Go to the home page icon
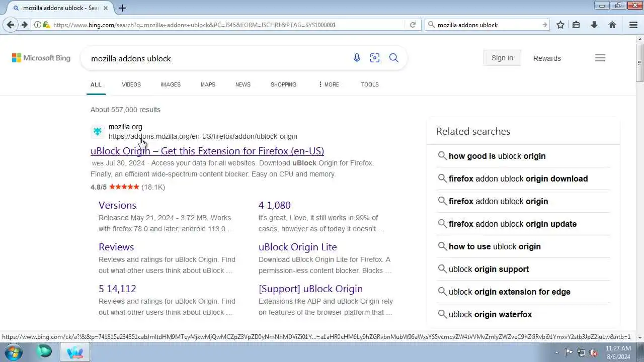This screenshot has height=362, width=644. coord(612,25)
